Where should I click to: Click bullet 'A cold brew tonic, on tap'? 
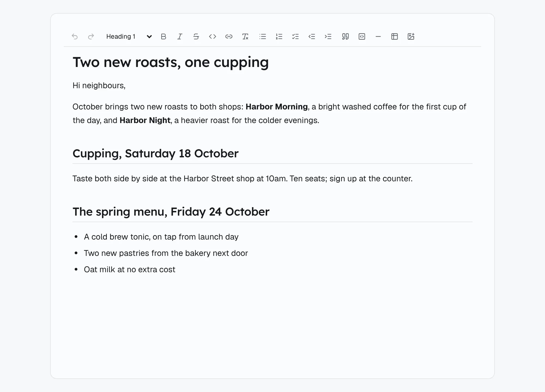161,237
